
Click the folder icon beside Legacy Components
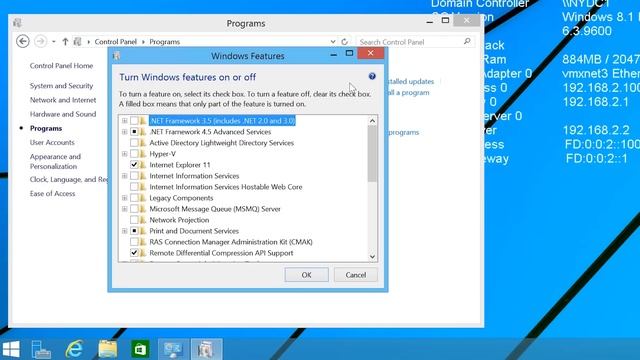coord(143,198)
